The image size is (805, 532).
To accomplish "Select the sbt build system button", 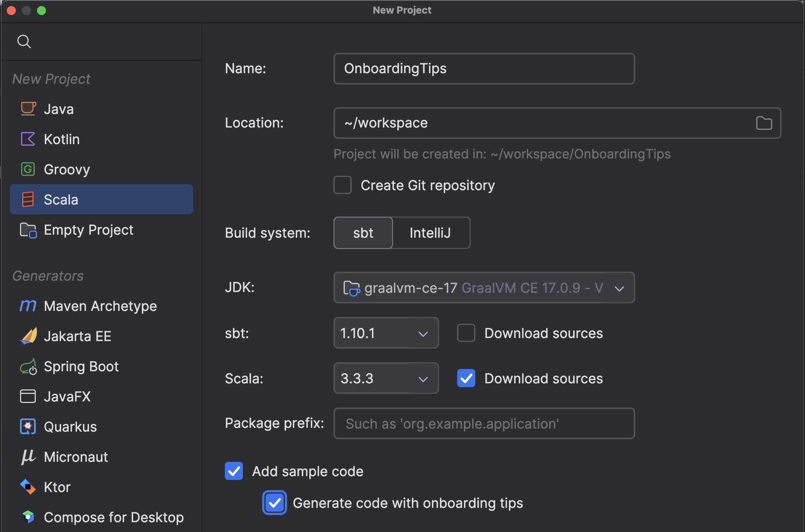I will (x=363, y=232).
